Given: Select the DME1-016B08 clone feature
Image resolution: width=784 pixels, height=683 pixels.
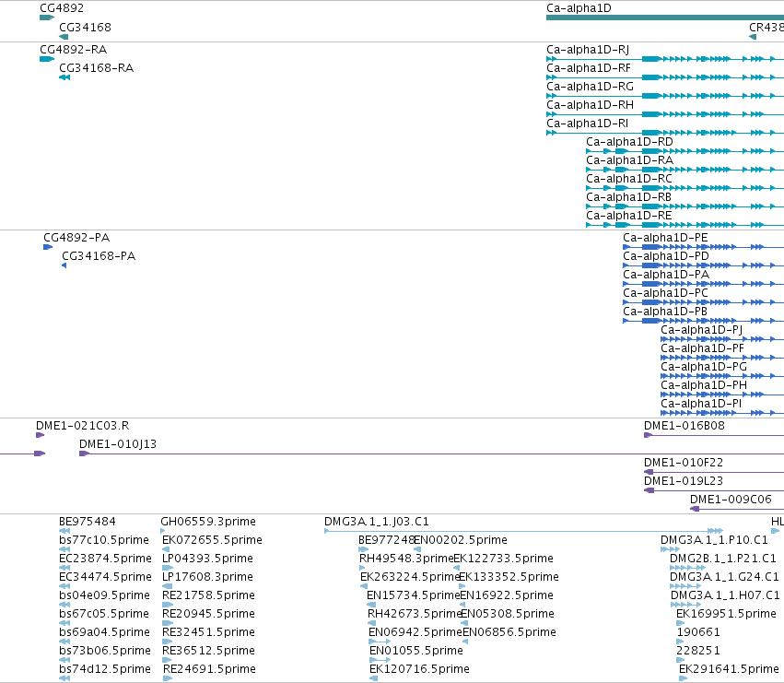Looking at the screenshot, I should [x=714, y=435].
